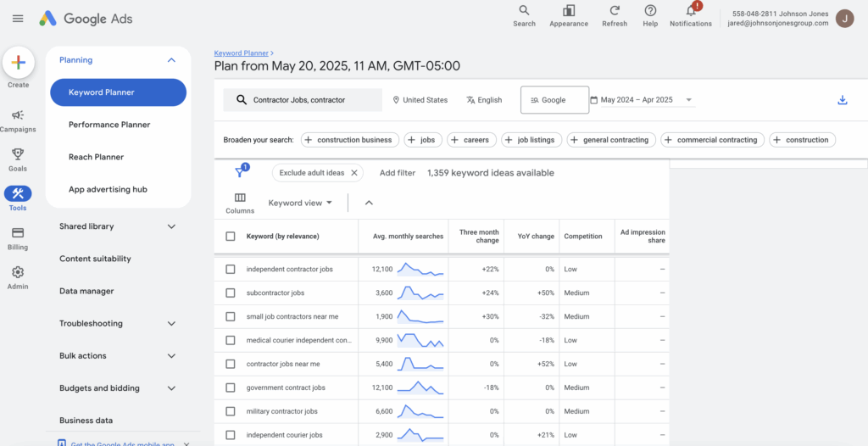Click the Create plus button

pyautogui.click(x=19, y=63)
